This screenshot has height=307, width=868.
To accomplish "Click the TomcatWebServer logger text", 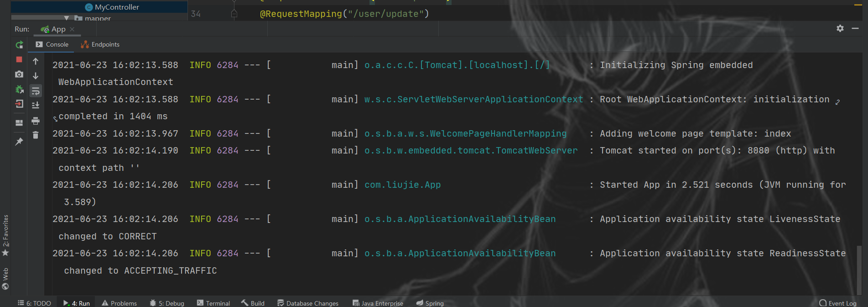I will 471,150.
